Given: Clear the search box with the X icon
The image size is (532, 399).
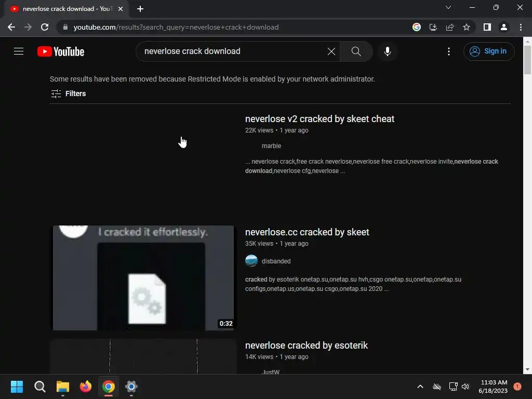Looking at the screenshot, I should (331, 51).
